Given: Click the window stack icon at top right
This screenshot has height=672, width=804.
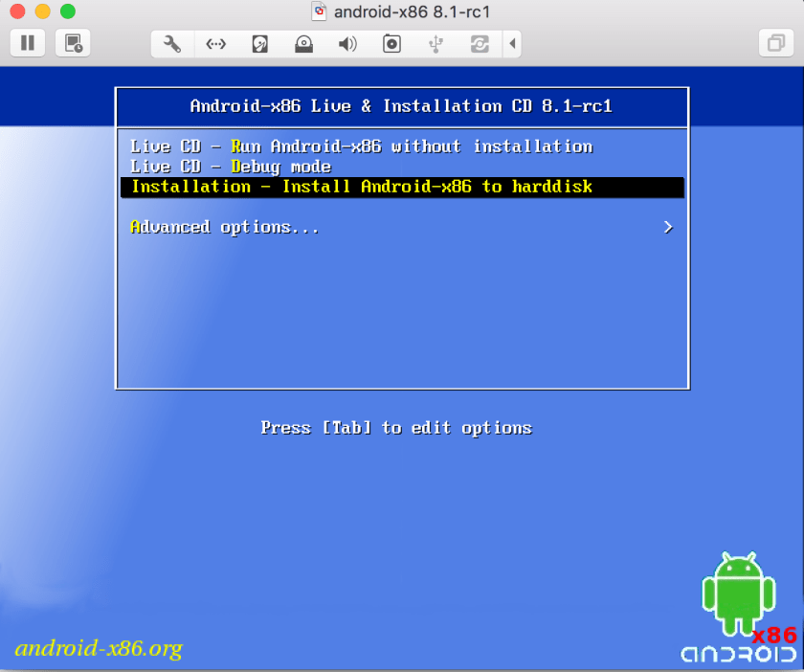Looking at the screenshot, I should (775, 43).
